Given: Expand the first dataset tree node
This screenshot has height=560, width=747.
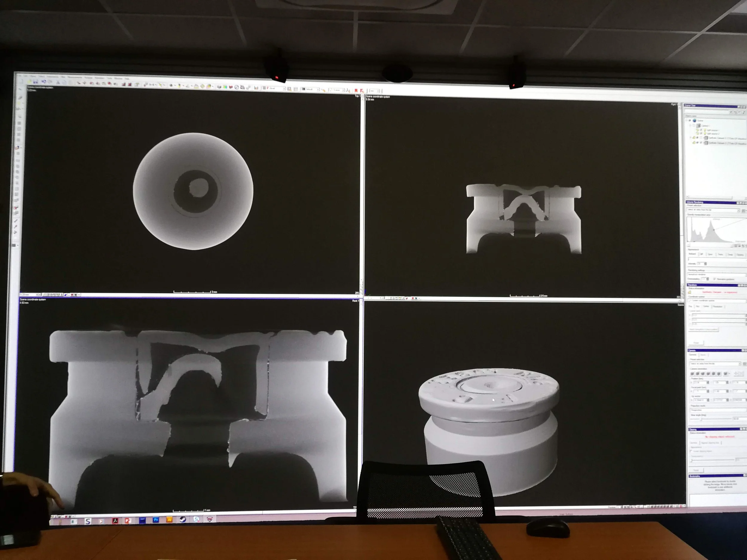Looking at the screenshot, I should [x=690, y=137].
